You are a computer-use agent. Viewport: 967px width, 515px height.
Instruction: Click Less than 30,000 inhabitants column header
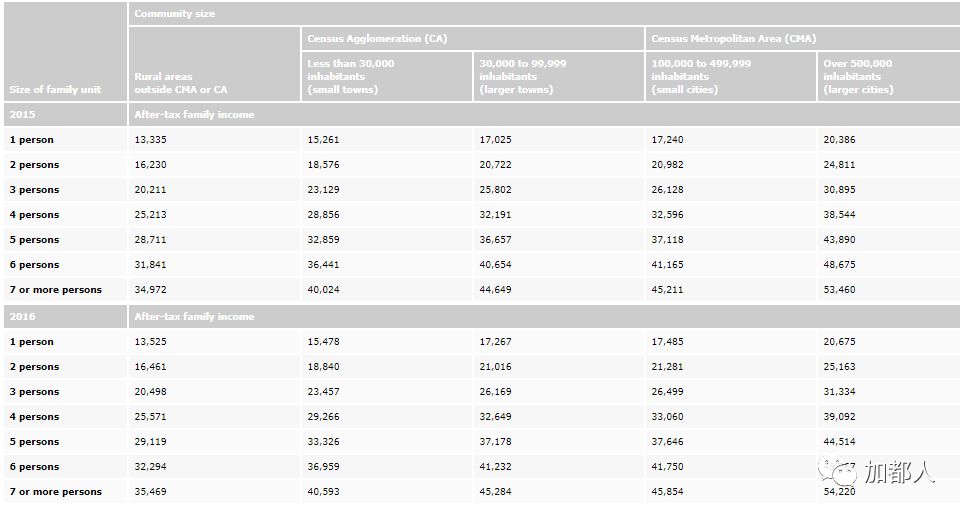click(x=350, y=76)
